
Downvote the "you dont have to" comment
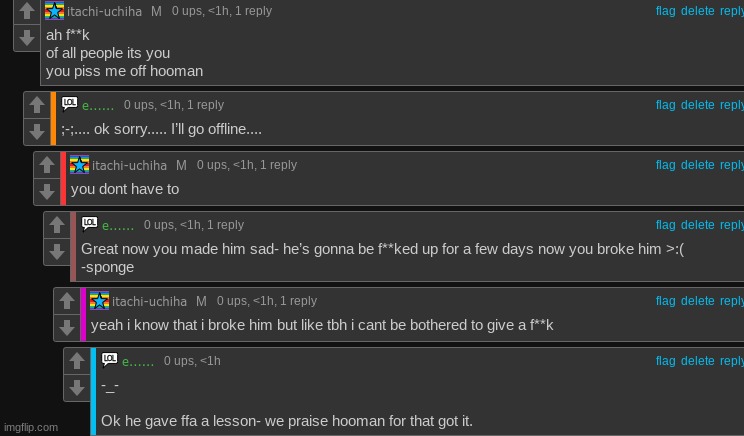pos(46,190)
